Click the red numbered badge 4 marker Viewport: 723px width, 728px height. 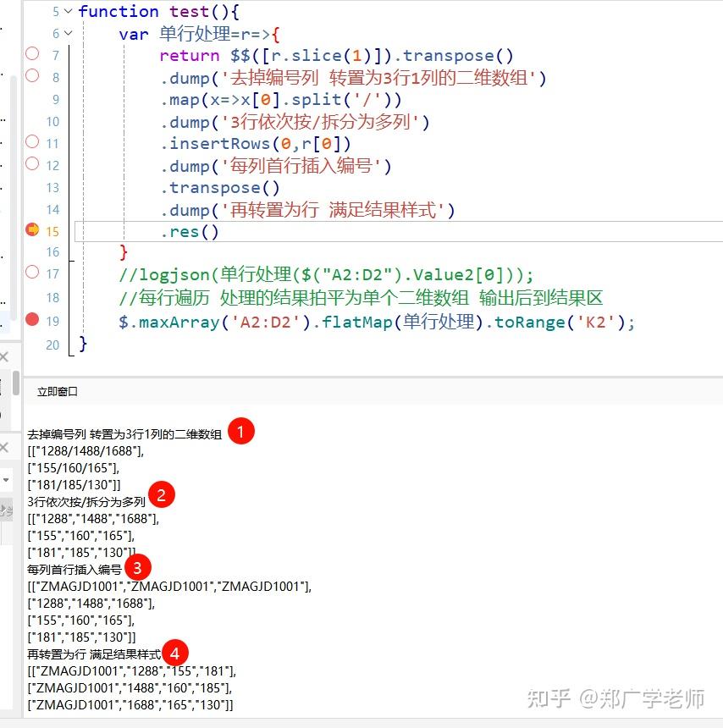coord(176,653)
